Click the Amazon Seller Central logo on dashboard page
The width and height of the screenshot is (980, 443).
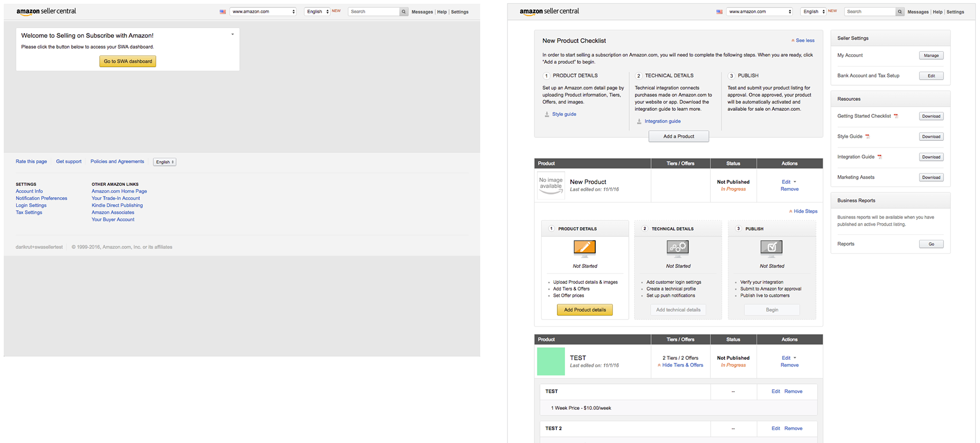pos(549,11)
